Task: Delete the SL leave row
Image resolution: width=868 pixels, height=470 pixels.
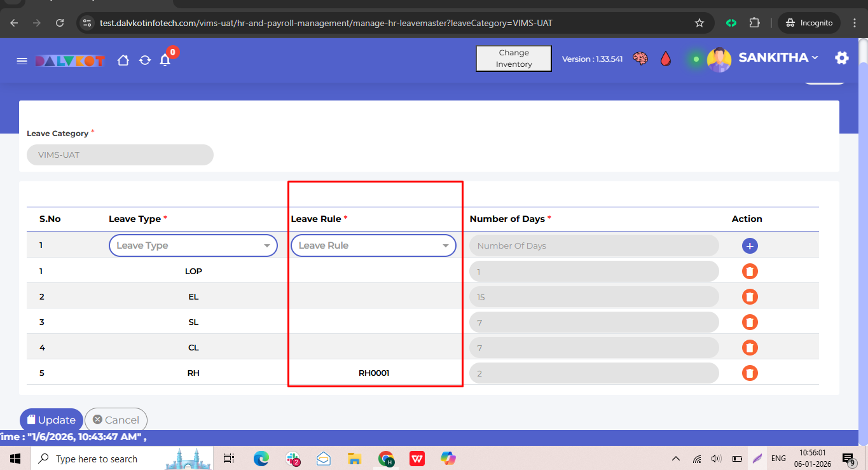Action: (x=750, y=322)
